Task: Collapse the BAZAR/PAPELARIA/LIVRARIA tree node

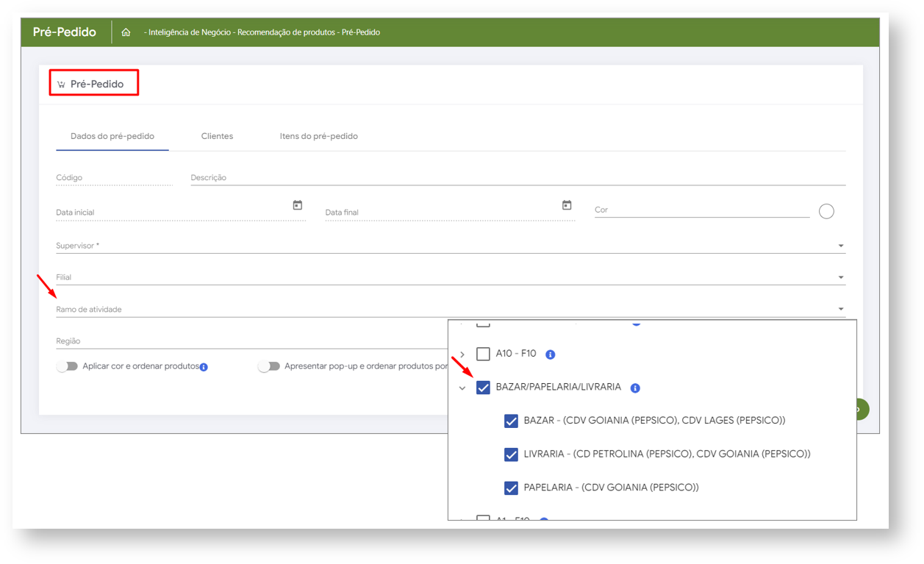Action: click(462, 388)
